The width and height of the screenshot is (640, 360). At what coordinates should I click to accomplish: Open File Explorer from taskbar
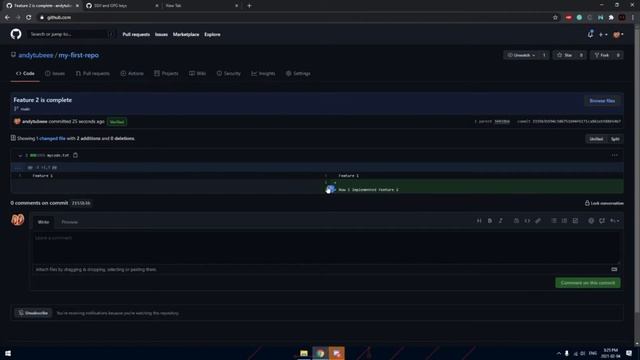(304, 353)
